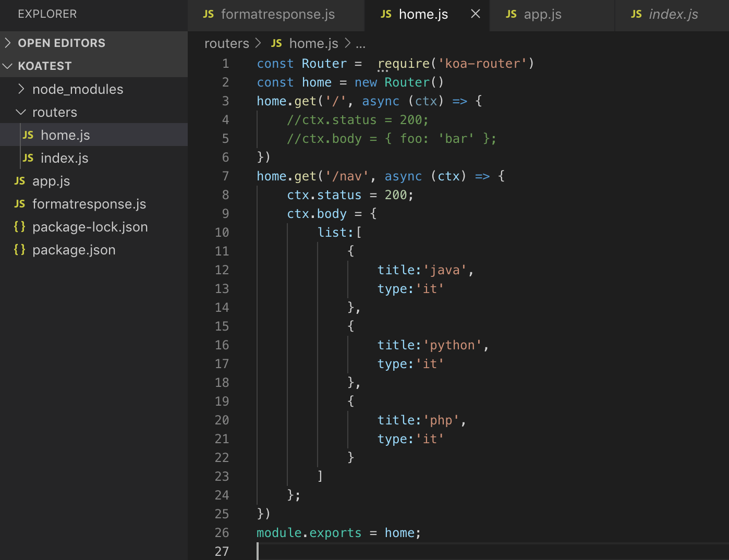Screen dimensions: 729x560
Task: Click the JS icon next to app.js file
Action: point(20,181)
